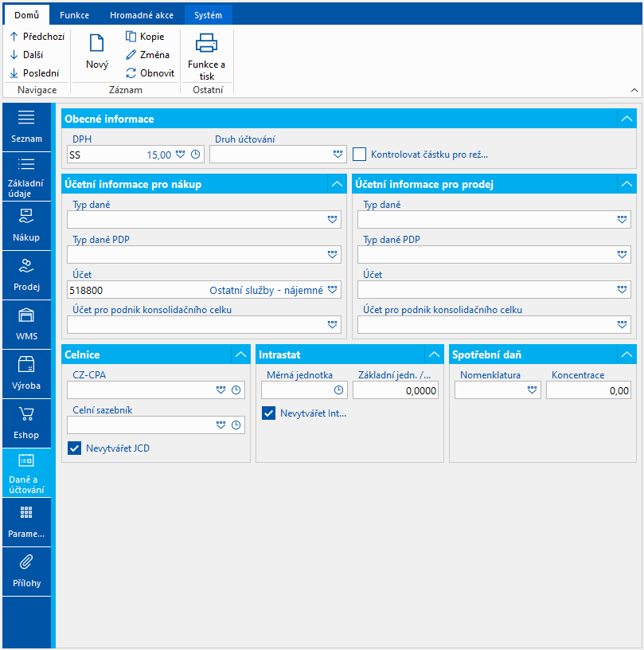Open the Prodej sidebar section

pyautogui.click(x=26, y=276)
